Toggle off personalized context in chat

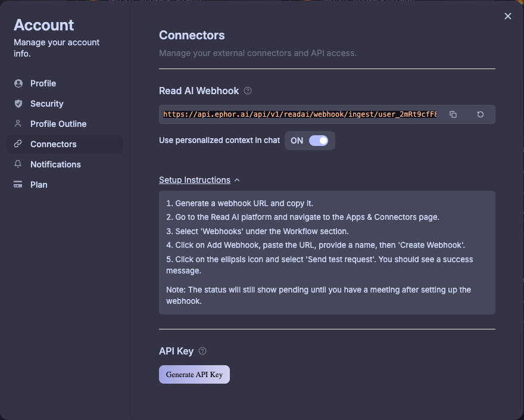[x=320, y=140]
